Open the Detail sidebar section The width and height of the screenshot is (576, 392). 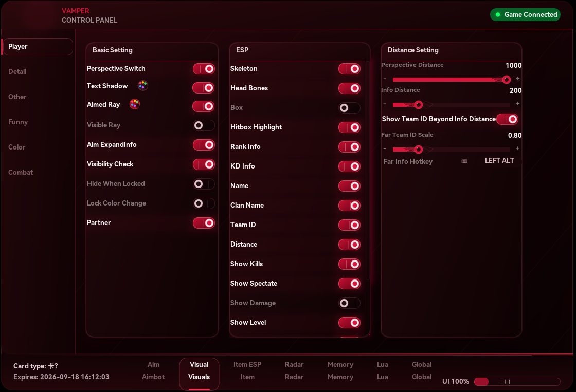tap(17, 71)
